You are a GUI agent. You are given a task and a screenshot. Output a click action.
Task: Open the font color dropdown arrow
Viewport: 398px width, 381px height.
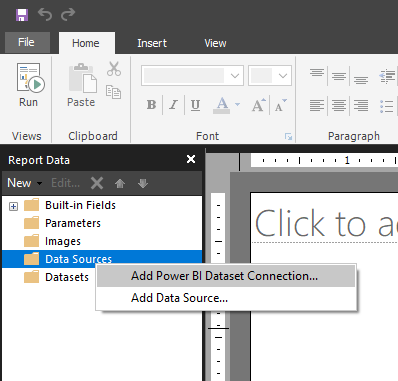[x=237, y=104]
